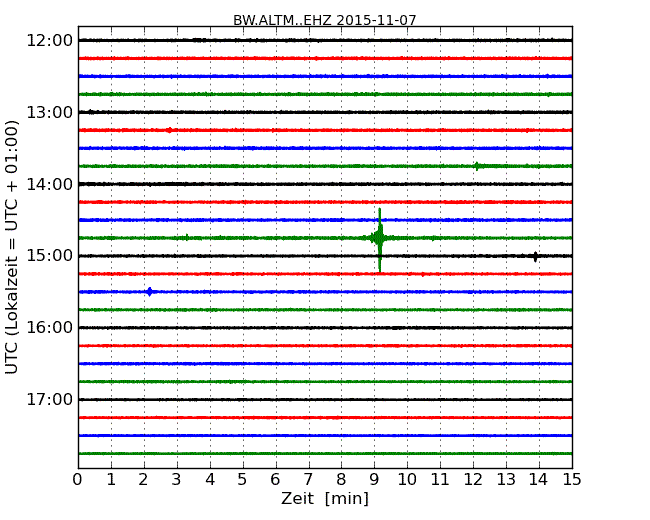The image size is (650, 520).
Task: Click the 15:00 time label
Action: (x=50, y=256)
